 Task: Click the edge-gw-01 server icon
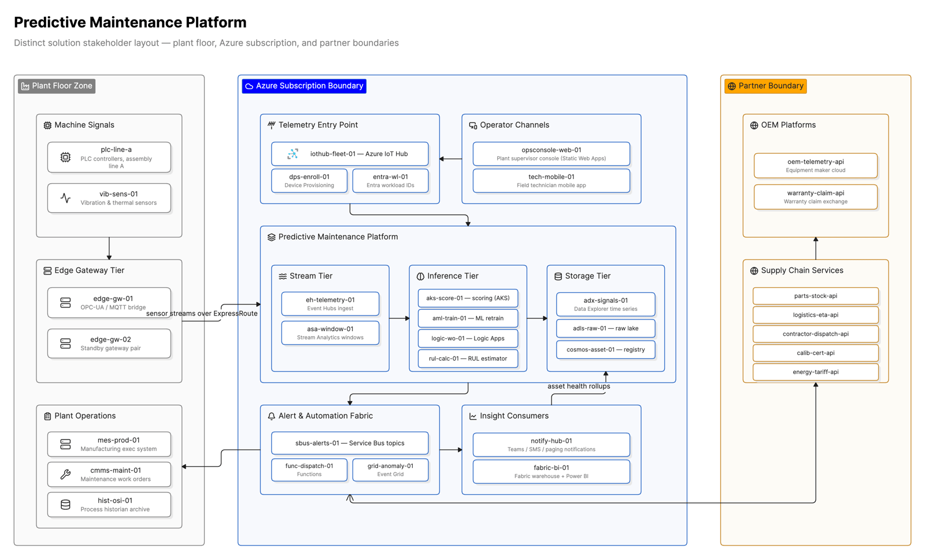click(x=65, y=303)
